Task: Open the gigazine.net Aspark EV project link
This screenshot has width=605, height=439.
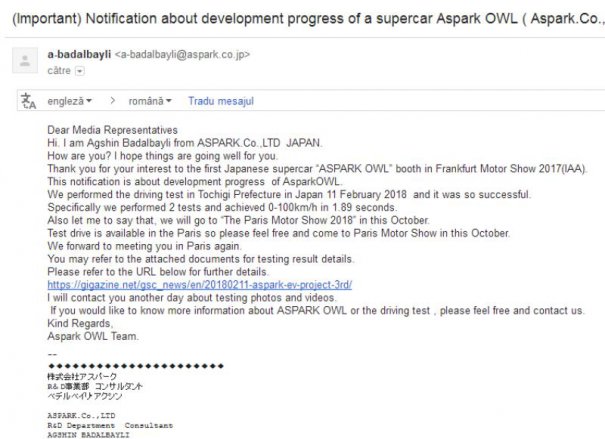Action: (x=199, y=285)
